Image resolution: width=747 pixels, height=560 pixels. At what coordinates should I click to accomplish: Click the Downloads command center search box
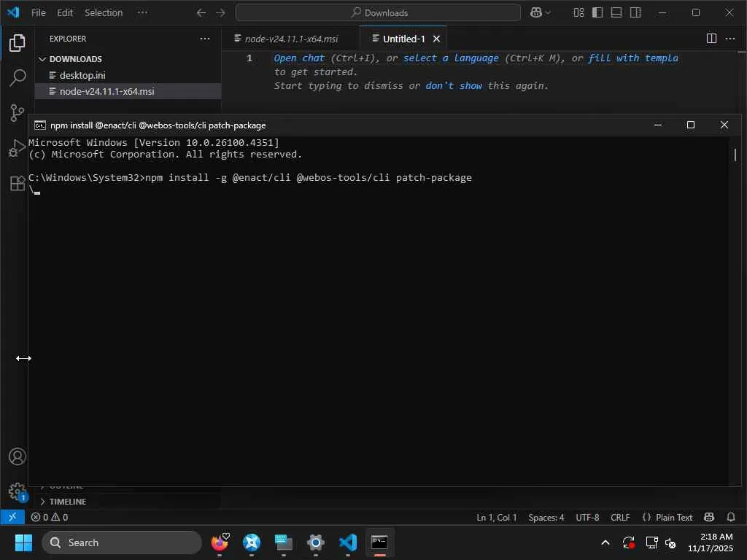pos(379,13)
